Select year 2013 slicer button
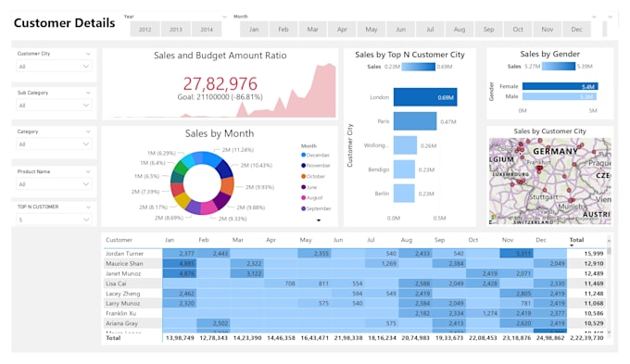 click(176, 30)
